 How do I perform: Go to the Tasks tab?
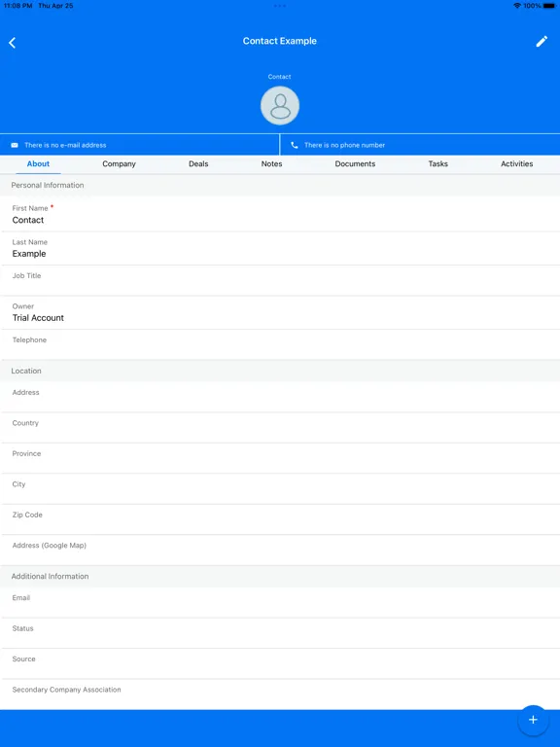click(438, 163)
